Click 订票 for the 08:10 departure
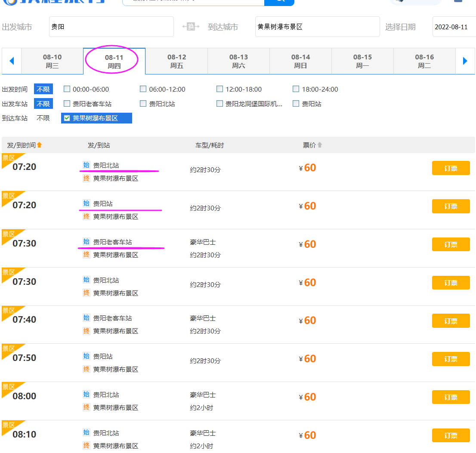The height and width of the screenshot is (453, 476). click(x=451, y=435)
